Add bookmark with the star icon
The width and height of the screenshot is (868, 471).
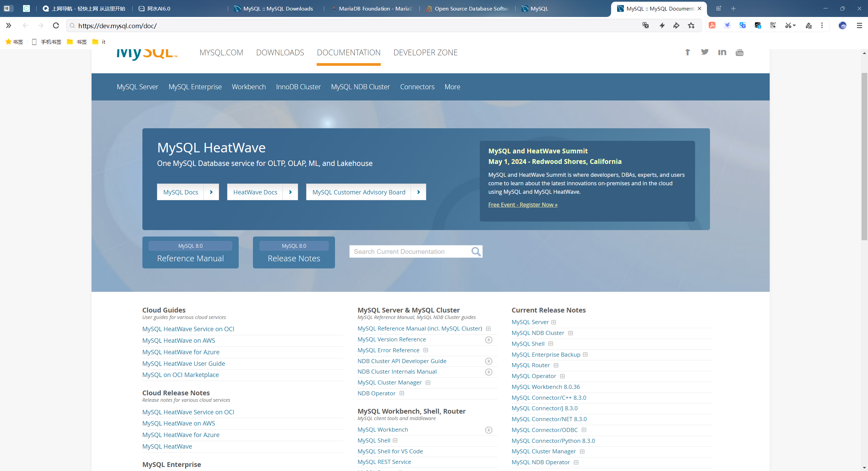(x=691, y=25)
